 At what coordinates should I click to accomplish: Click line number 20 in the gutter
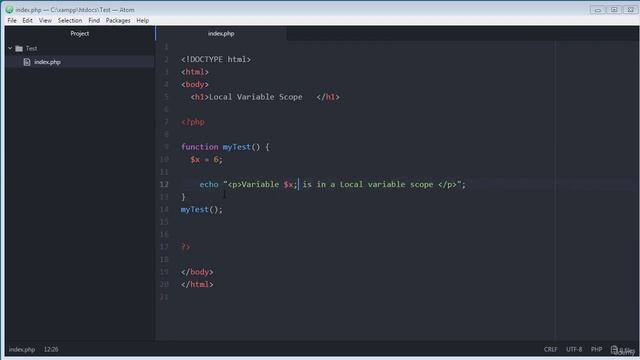[164, 284]
